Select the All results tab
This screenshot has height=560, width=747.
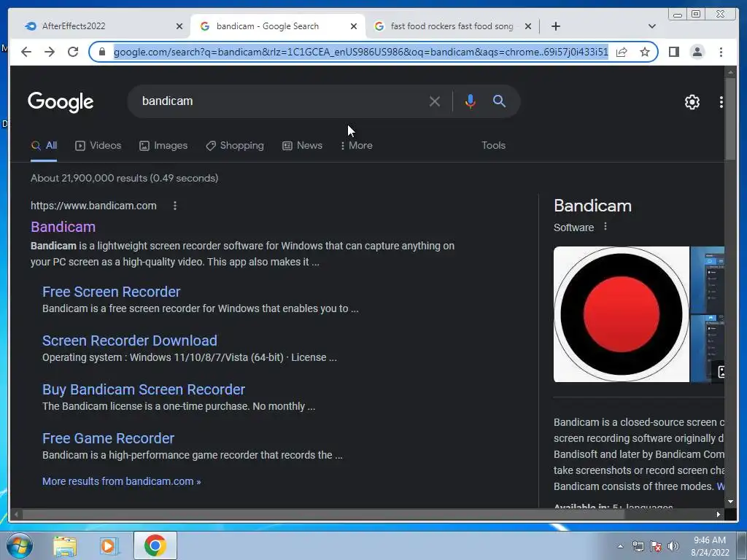tap(44, 146)
